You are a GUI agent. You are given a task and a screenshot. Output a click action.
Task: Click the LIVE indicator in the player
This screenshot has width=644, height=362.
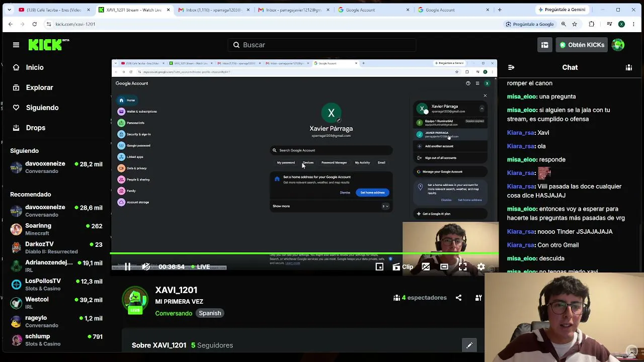(200, 267)
